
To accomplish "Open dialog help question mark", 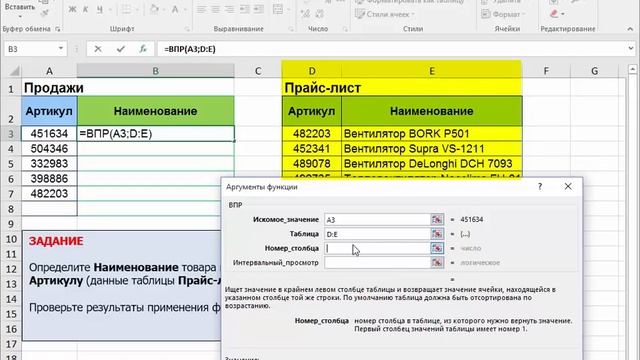I will [540, 187].
